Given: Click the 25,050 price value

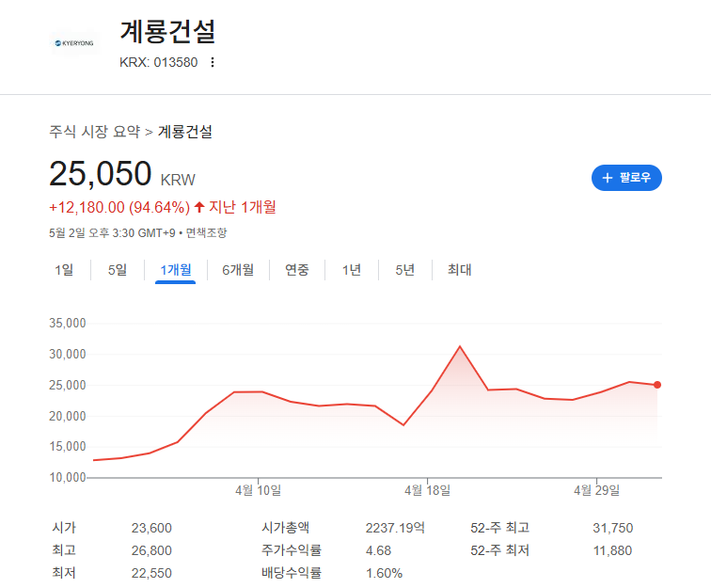Looking at the screenshot, I should tap(101, 173).
